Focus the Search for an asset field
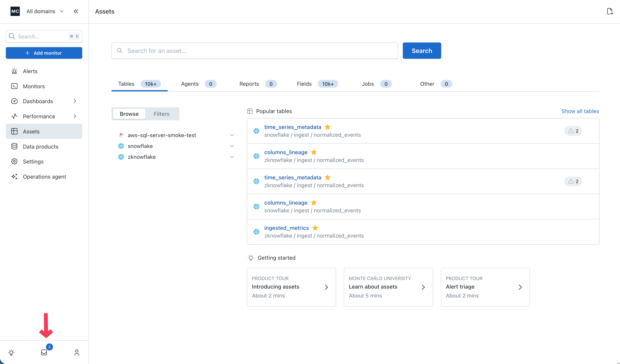Screen dimensions: 620x364 click(255, 51)
